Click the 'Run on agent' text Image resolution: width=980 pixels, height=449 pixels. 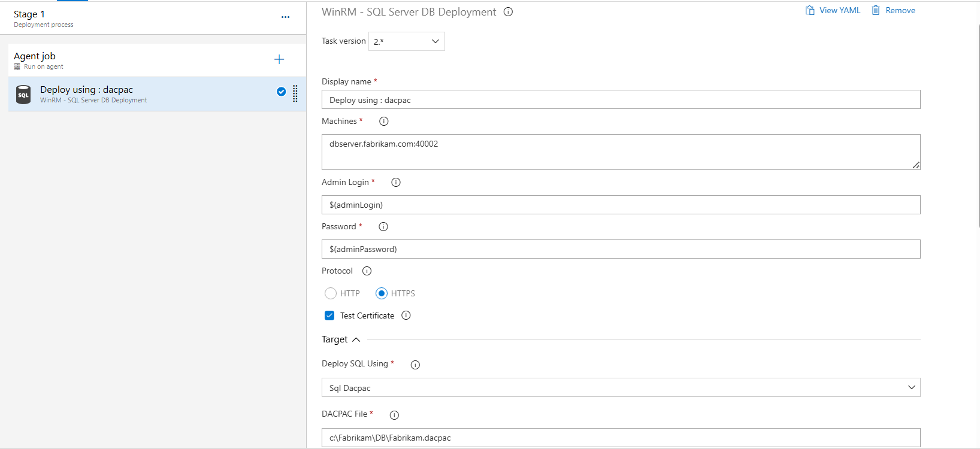(x=43, y=66)
